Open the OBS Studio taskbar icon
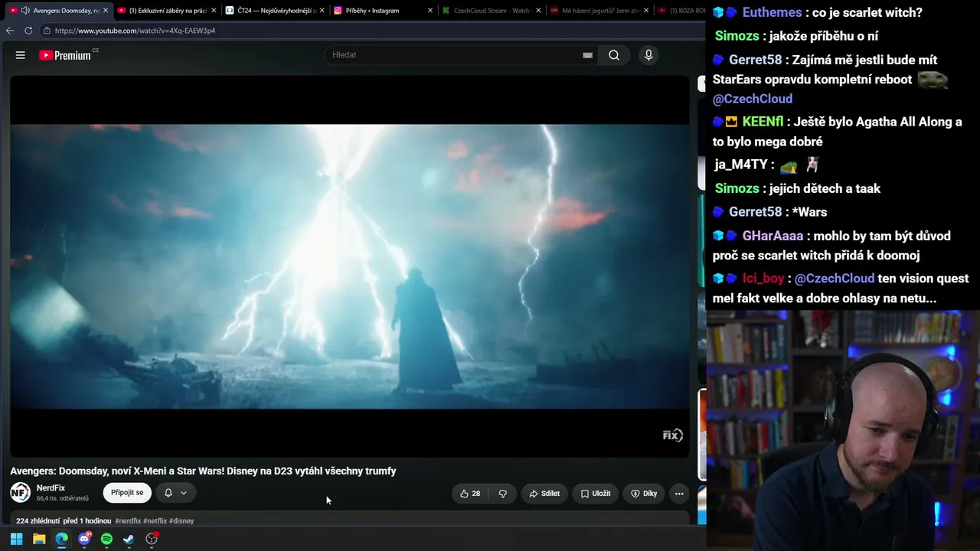 152,539
